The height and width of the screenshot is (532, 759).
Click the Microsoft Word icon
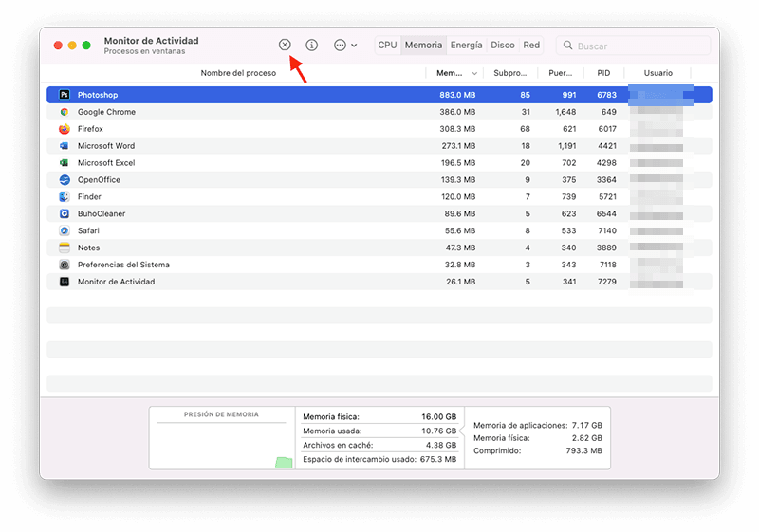[65, 146]
